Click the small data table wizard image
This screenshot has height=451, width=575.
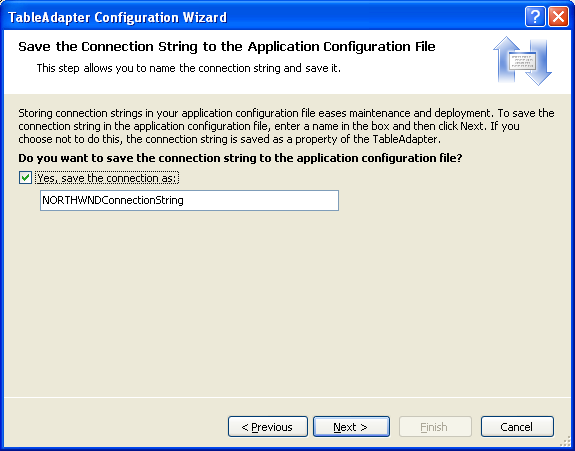(522, 62)
